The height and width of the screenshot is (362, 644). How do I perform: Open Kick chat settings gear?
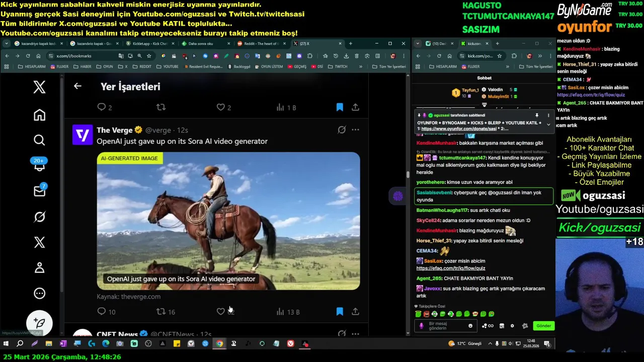(512, 326)
